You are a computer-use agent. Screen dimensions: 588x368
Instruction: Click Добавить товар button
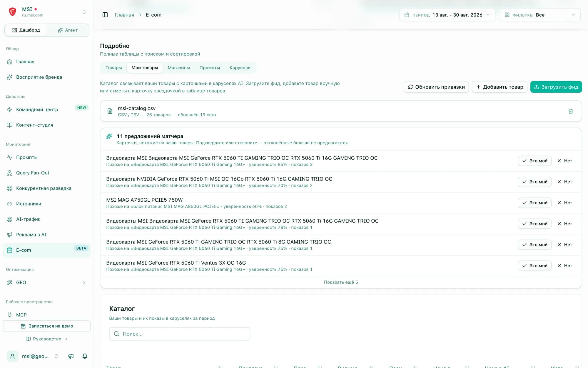point(500,87)
